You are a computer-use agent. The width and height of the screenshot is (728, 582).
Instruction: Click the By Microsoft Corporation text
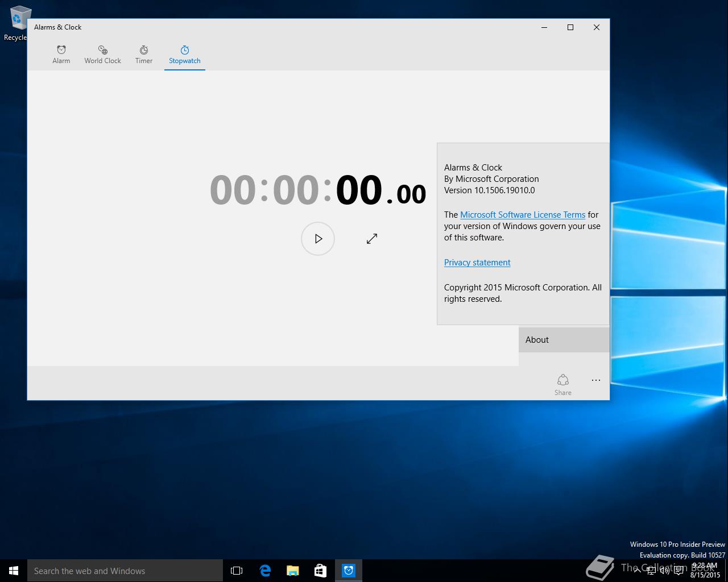click(491, 179)
